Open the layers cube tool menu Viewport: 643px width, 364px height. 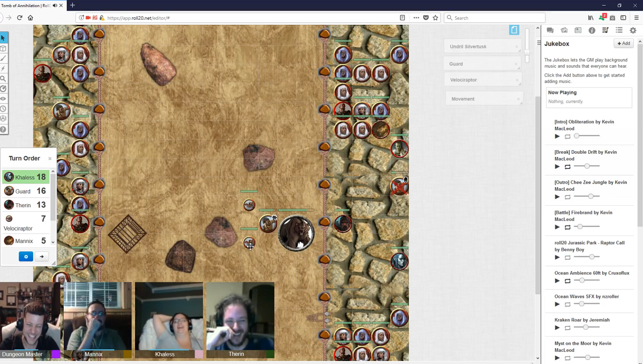point(3,49)
